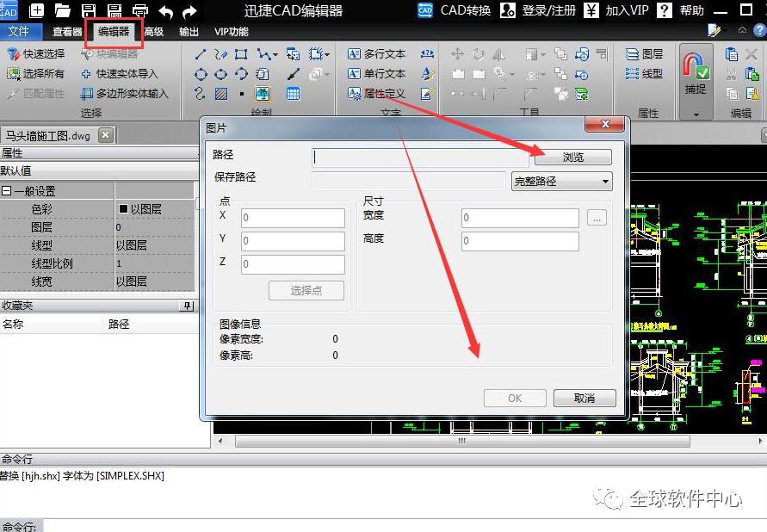The image size is (767, 532).
Task: Click the Undo arrow in the top toolbar
Action: pos(165,10)
